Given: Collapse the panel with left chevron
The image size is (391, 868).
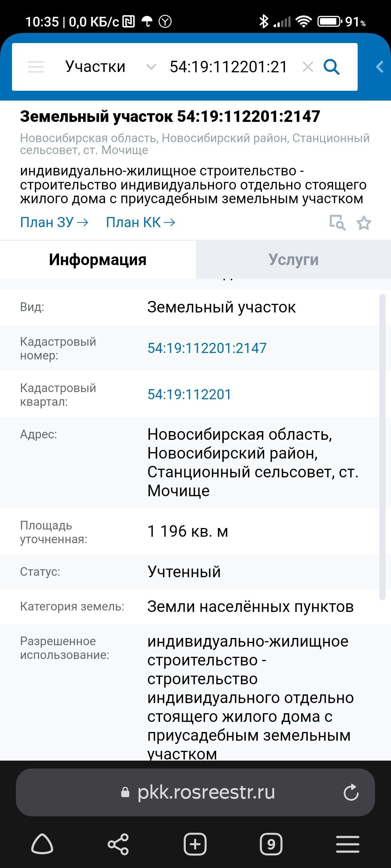Looking at the screenshot, I should click(379, 67).
